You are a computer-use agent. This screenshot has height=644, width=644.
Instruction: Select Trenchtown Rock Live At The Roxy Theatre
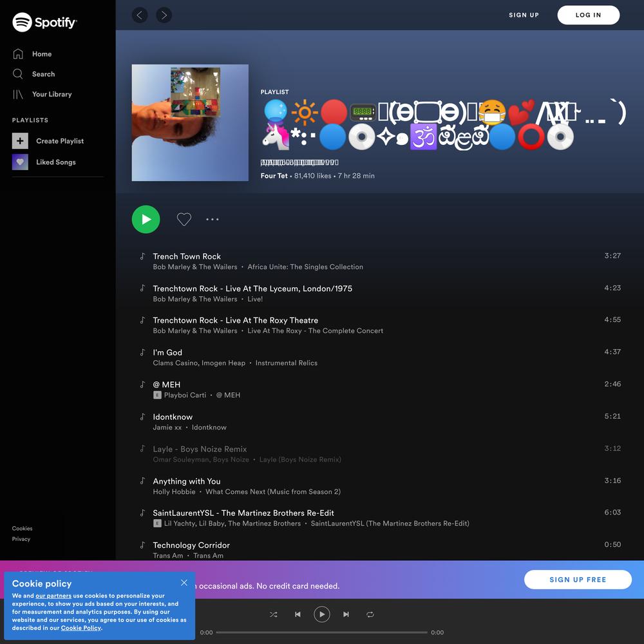(235, 320)
